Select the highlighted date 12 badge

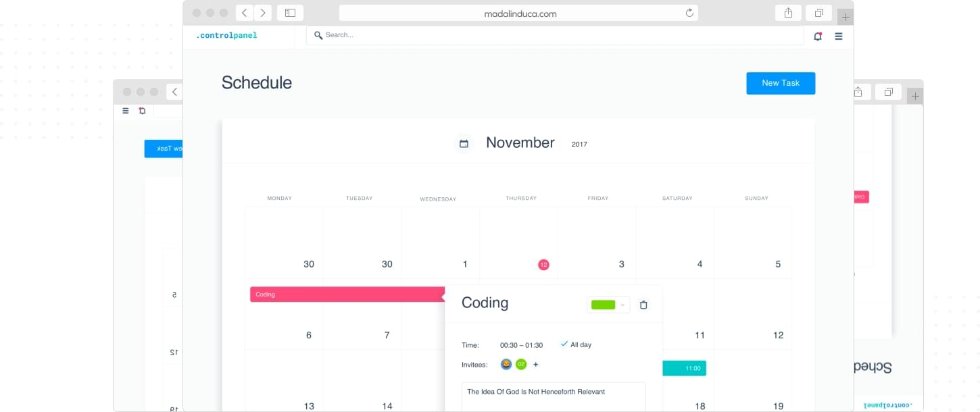tap(543, 265)
